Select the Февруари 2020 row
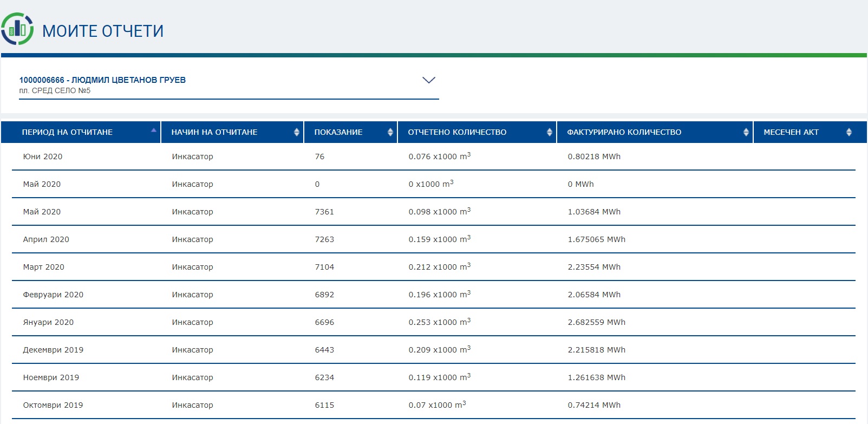 (x=53, y=295)
